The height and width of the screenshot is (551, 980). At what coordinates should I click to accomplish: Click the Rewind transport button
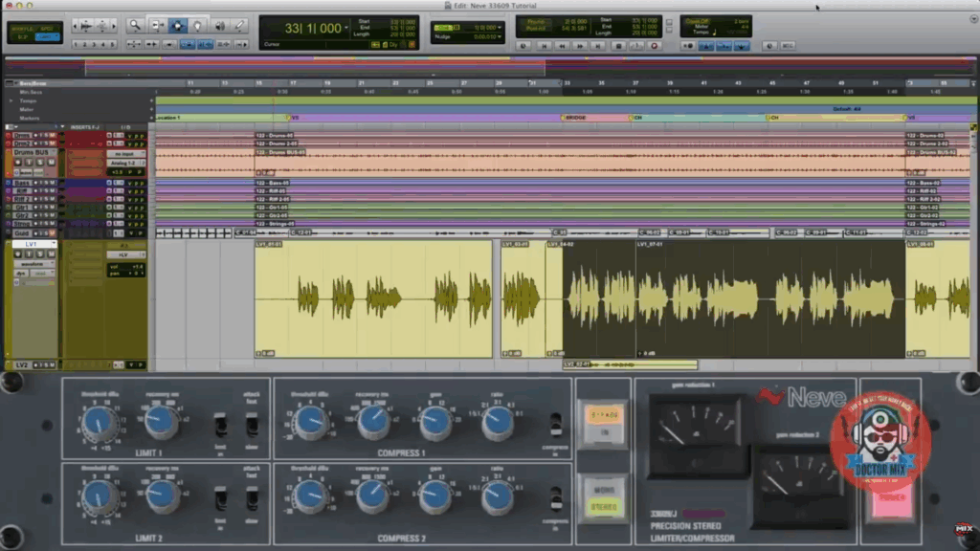point(562,46)
